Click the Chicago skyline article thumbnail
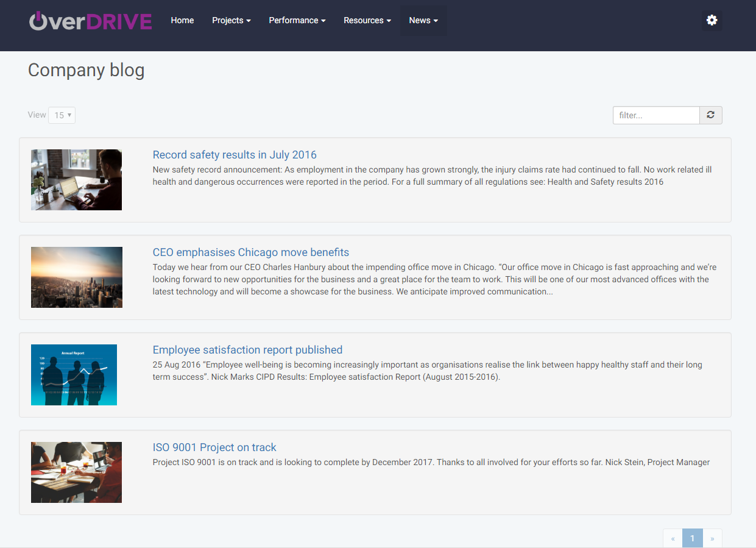The height and width of the screenshot is (548, 756). [x=76, y=277]
